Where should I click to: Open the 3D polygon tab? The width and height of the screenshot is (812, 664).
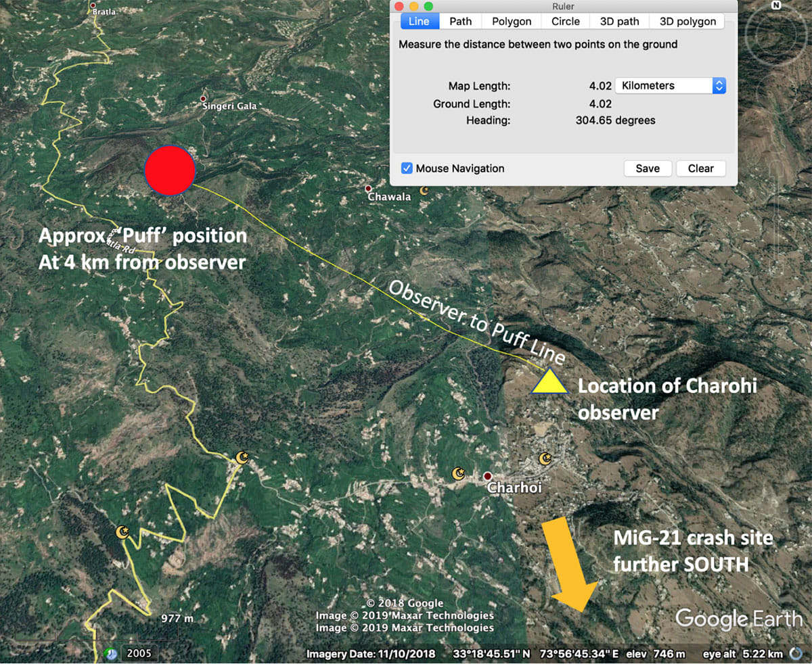tap(686, 22)
